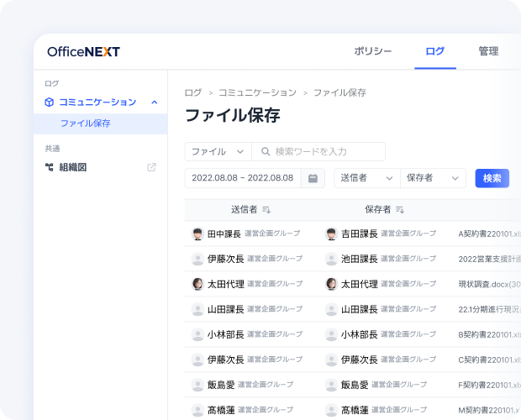The image size is (521, 420).
Task: Click the organization chart icon in sidebar
Action: pos(50,167)
